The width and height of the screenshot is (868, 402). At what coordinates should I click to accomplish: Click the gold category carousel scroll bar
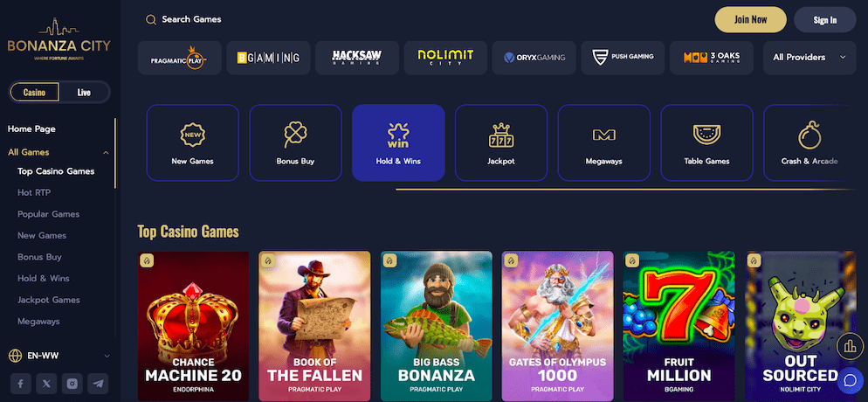click(625, 190)
